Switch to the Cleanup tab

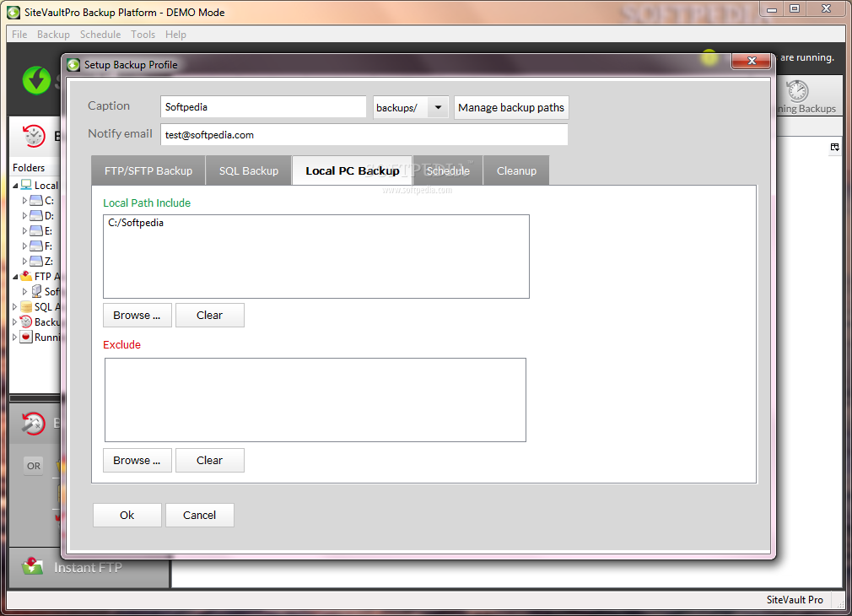pos(516,170)
